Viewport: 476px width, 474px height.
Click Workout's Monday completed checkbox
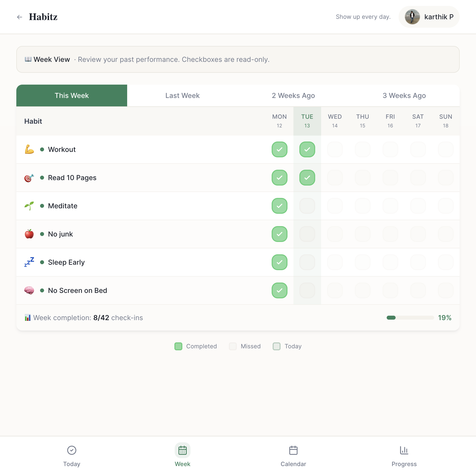279,149
